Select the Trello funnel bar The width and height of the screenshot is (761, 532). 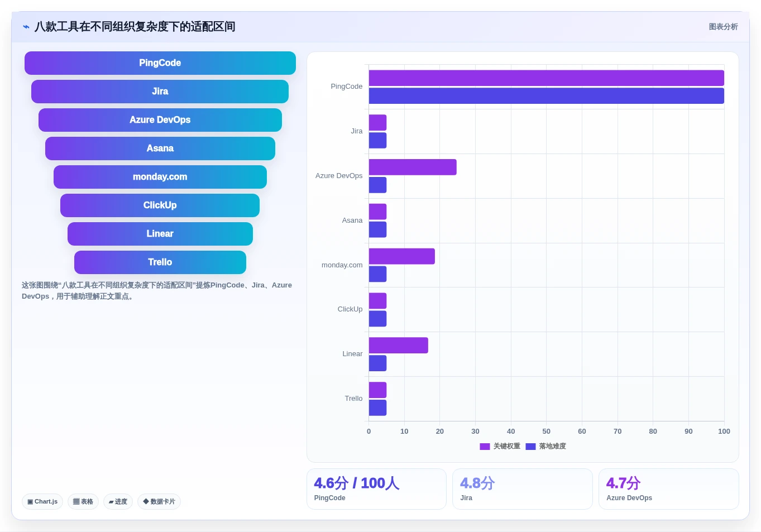[x=160, y=262]
